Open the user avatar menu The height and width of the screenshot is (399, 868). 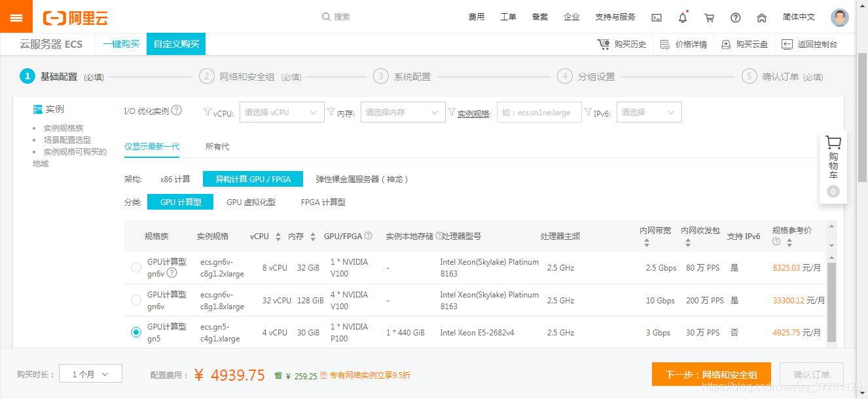click(x=840, y=18)
